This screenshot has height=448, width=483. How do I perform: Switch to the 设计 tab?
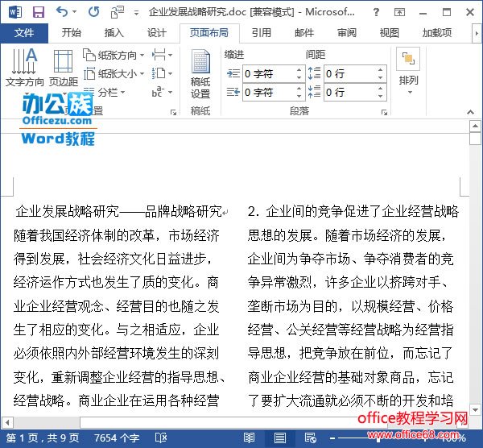(156, 33)
